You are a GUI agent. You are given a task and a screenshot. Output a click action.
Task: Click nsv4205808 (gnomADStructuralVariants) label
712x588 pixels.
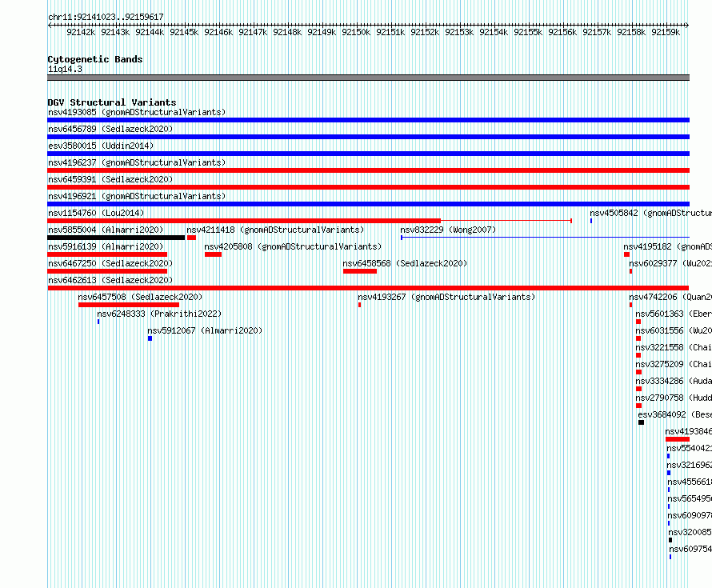click(x=293, y=246)
